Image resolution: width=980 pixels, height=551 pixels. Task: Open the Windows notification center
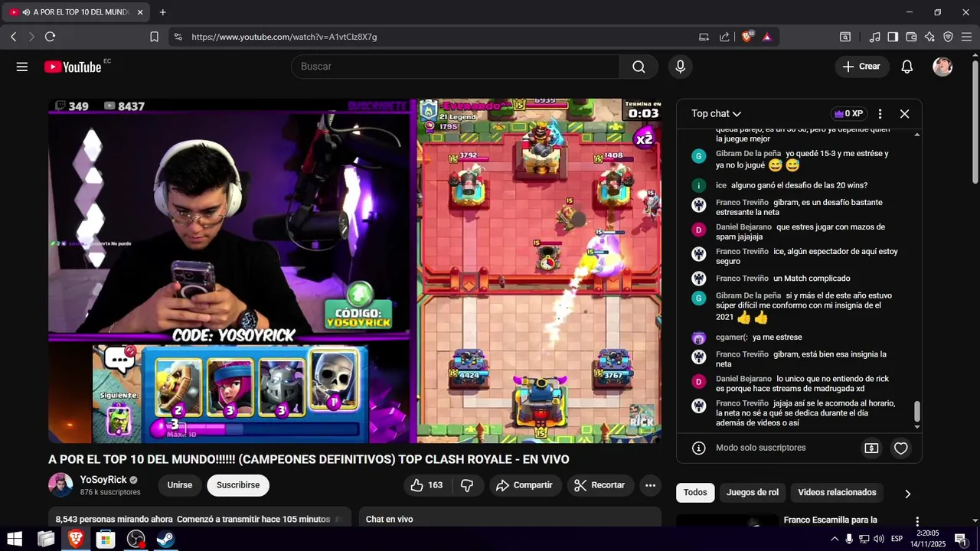pos(960,539)
